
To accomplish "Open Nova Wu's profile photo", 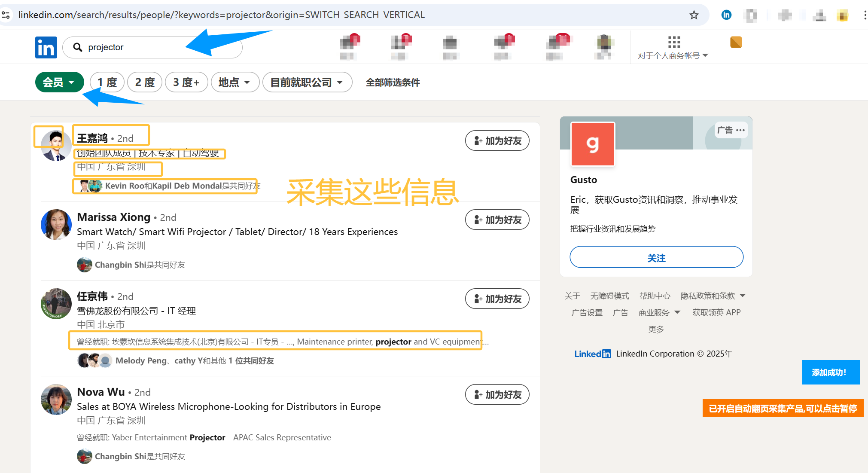I will pos(56,400).
